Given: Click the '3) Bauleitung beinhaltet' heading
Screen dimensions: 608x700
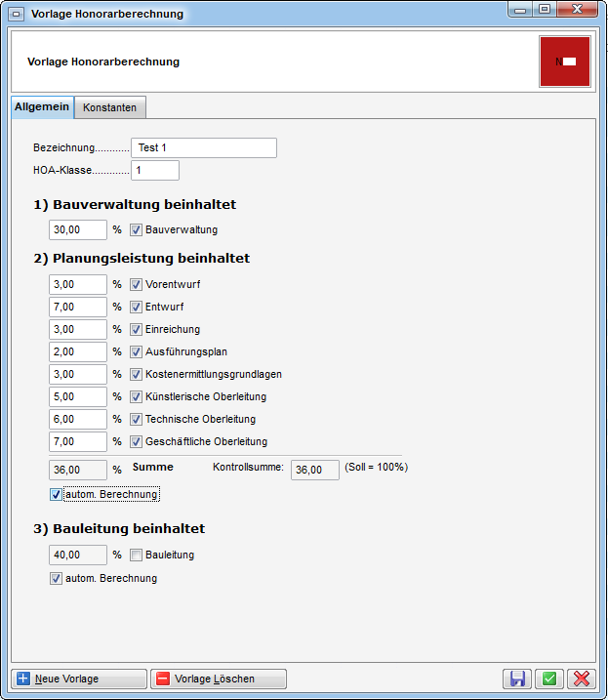Looking at the screenshot, I should [119, 528].
